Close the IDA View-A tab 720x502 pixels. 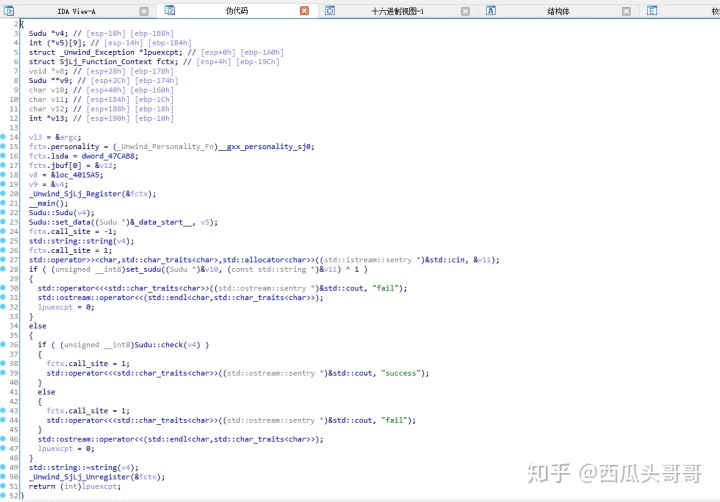[x=144, y=11]
